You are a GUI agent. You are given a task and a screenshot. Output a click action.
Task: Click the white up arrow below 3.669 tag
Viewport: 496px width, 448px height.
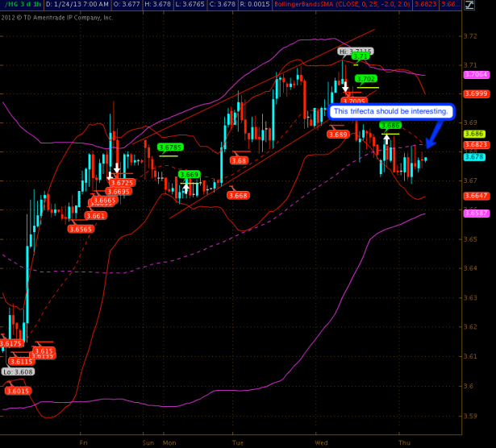[185, 188]
